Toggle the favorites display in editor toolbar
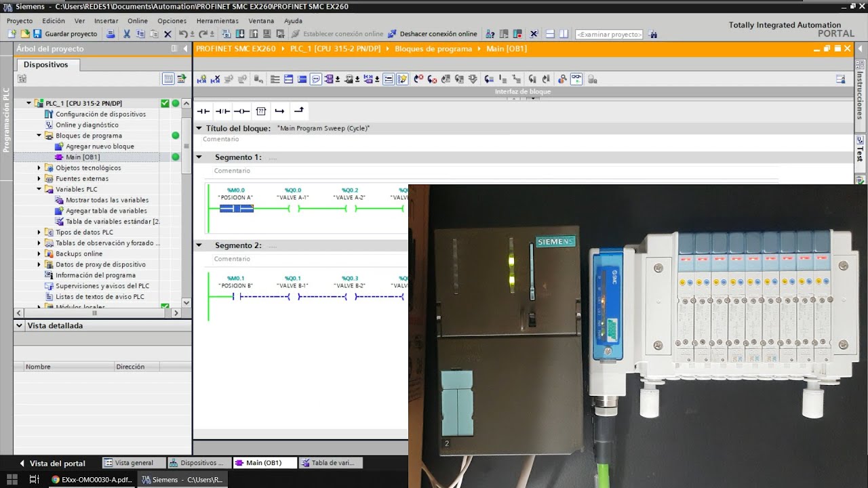 [x=402, y=79]
